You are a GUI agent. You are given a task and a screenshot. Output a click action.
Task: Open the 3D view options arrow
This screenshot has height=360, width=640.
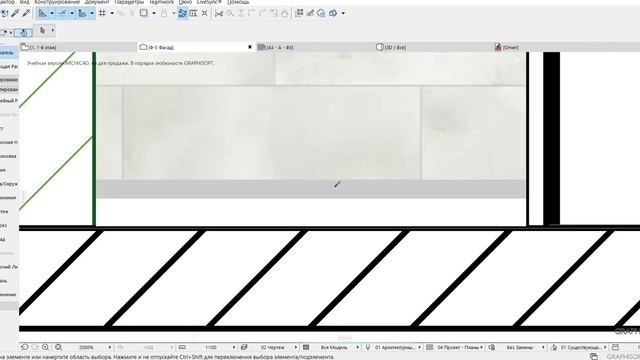[x=343, y=13]
